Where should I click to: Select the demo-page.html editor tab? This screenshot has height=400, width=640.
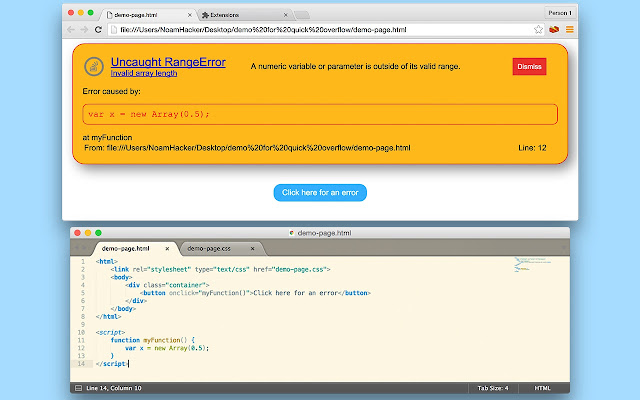135,248
